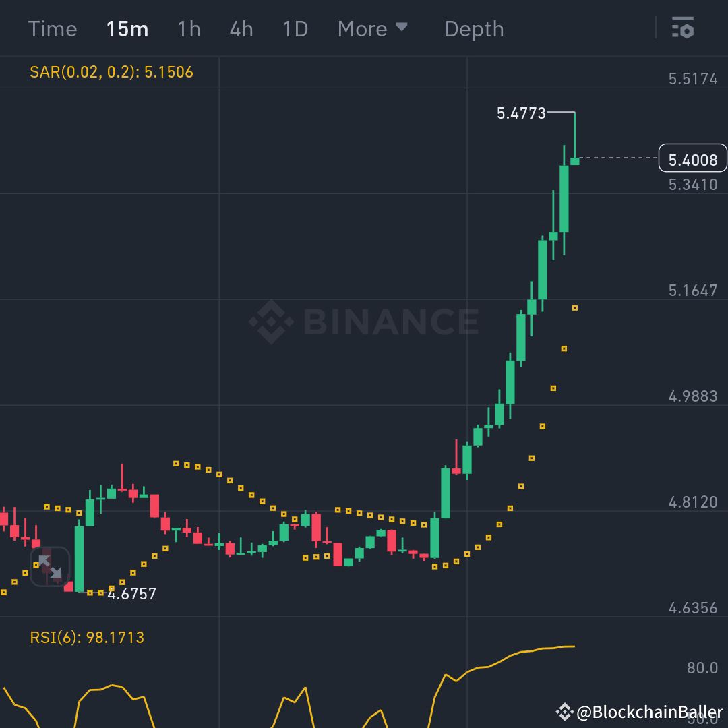728x728 pixels.
Task: Click the 5.5174 price axis label
Action: pos(693,78)
